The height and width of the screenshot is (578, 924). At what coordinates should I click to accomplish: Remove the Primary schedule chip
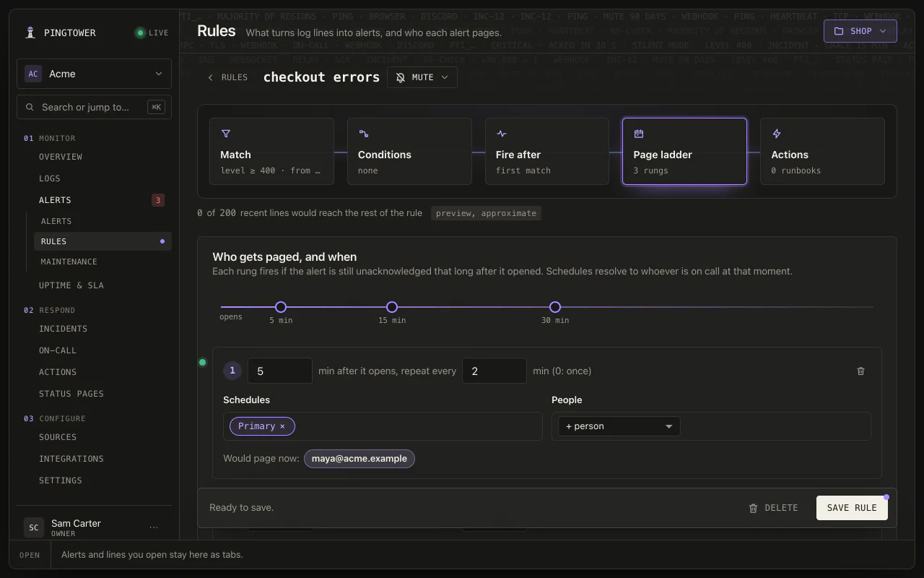point(282,426)
